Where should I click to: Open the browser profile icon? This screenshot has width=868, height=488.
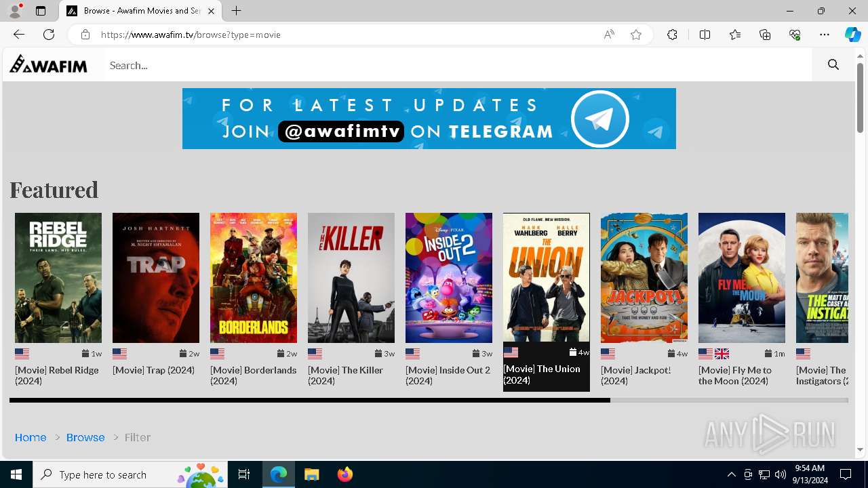point(15,11)
